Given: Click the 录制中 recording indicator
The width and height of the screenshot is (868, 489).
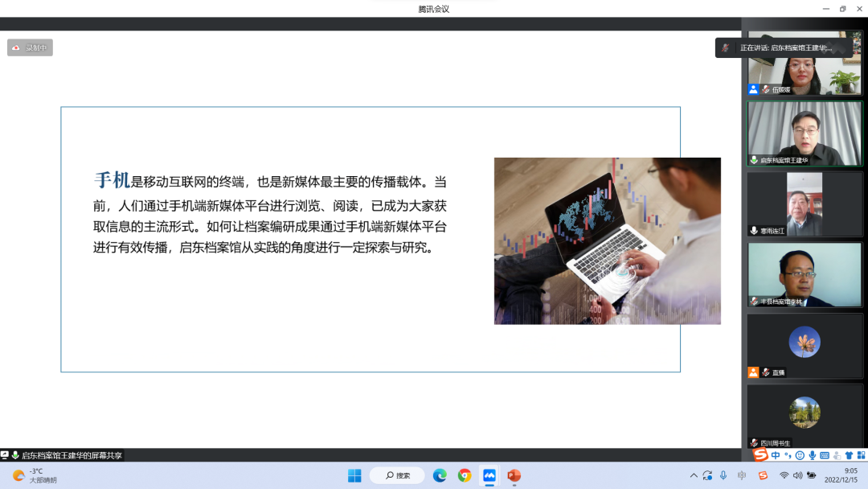Looking at the screenshot, I should (30, 47).
